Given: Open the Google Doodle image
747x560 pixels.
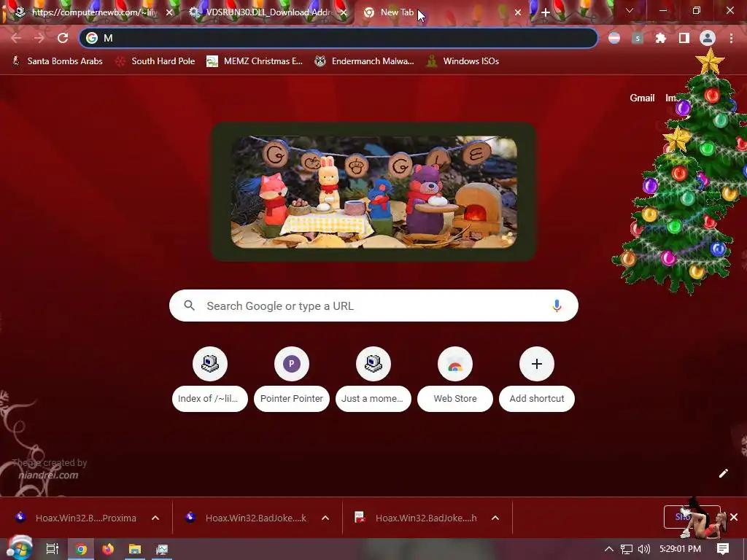Looking at the screenshot, I should (x=373, y=192).
